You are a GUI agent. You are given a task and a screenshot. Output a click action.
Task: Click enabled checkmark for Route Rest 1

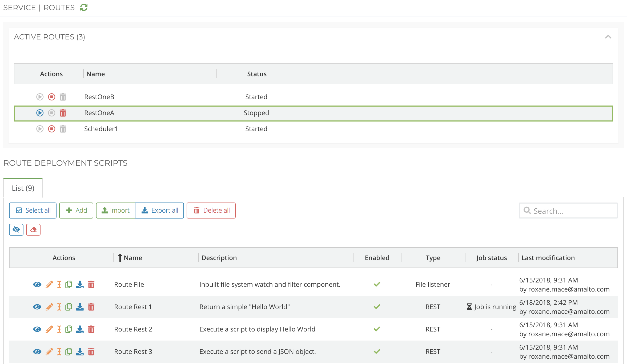(x=377, y=307)
